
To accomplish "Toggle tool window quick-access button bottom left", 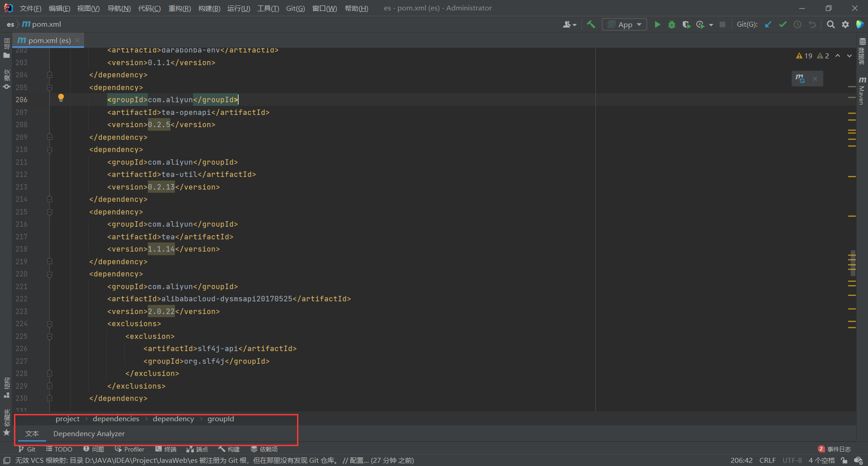I will pyautogui.click(x=7, y=460).
